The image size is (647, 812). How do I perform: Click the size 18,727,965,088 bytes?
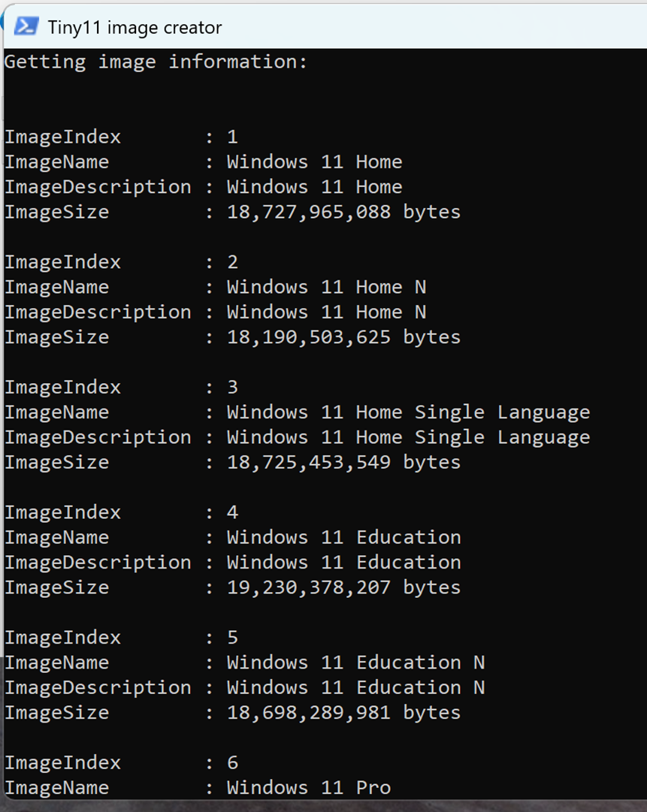coord(343,212)
